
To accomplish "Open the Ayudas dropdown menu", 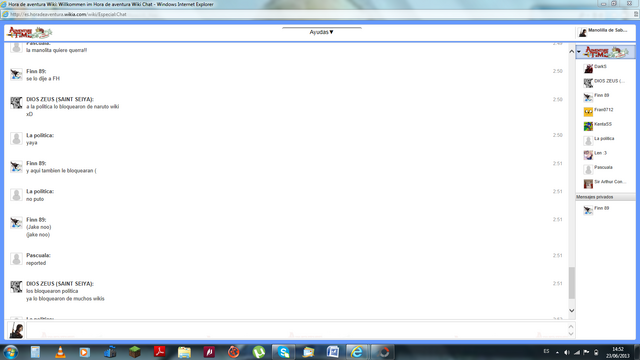I will [321, 32].
